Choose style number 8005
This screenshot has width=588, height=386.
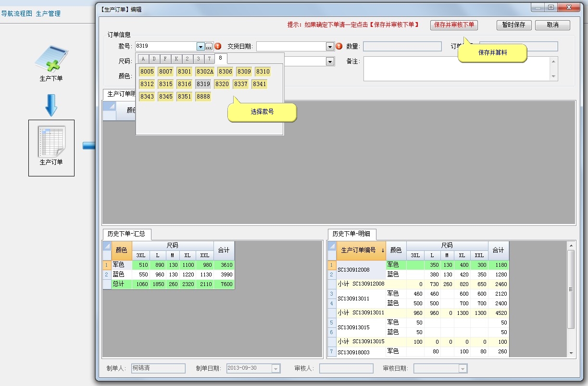point(147,72)
